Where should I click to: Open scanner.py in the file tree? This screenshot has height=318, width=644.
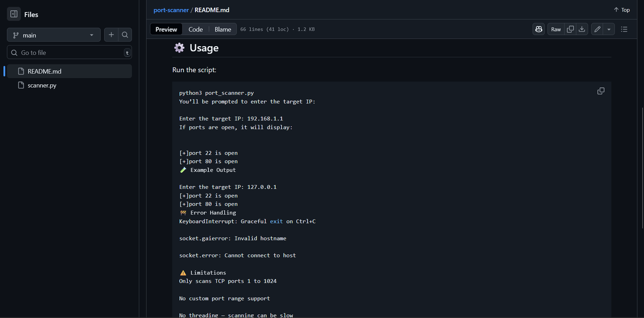click(x=69, y=85)
